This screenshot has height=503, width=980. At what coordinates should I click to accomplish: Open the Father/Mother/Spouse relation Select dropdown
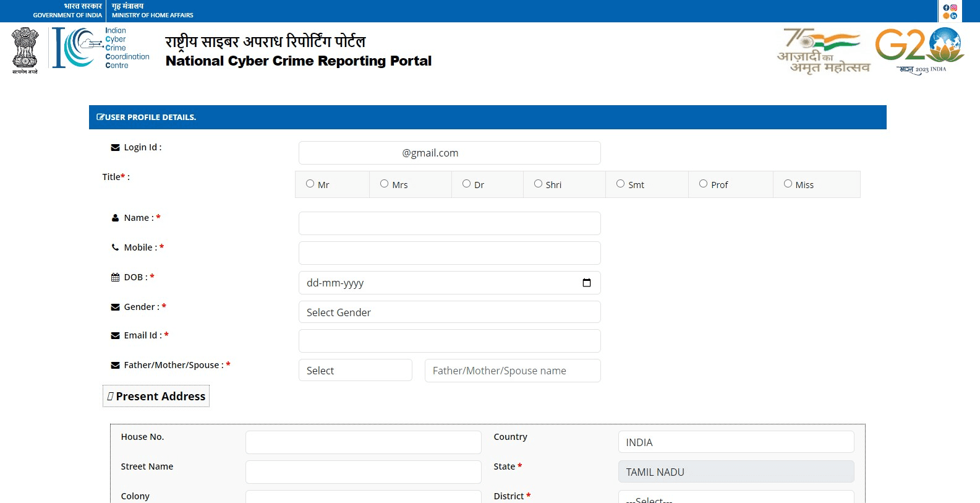(356, 370)
